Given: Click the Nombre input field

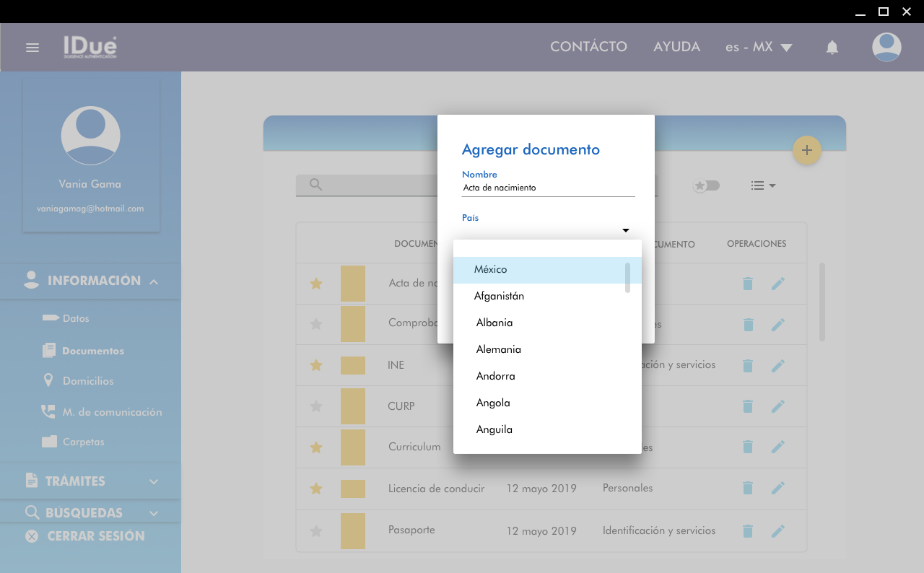Looking at the screenshot, I should [548, 188].
